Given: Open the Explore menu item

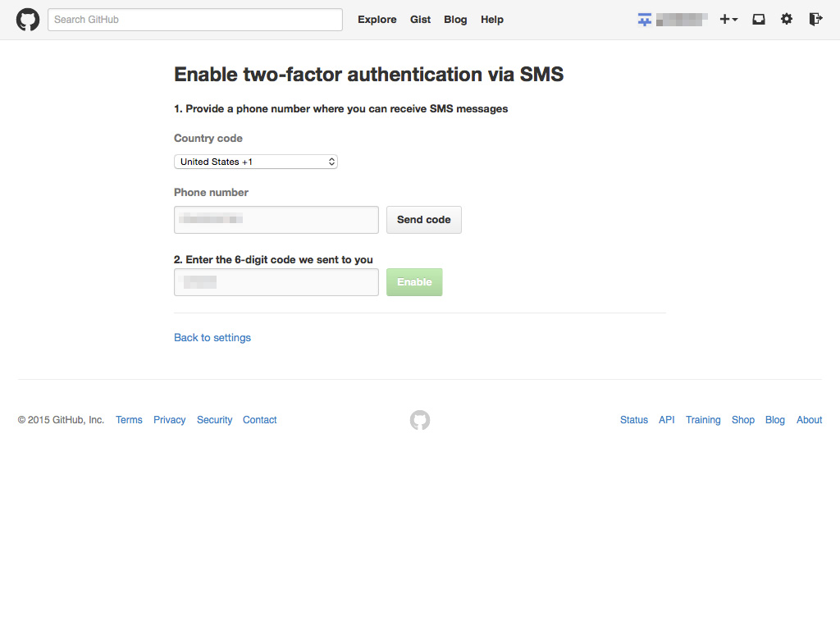Looking at the screenshot, I should point(377,19).
